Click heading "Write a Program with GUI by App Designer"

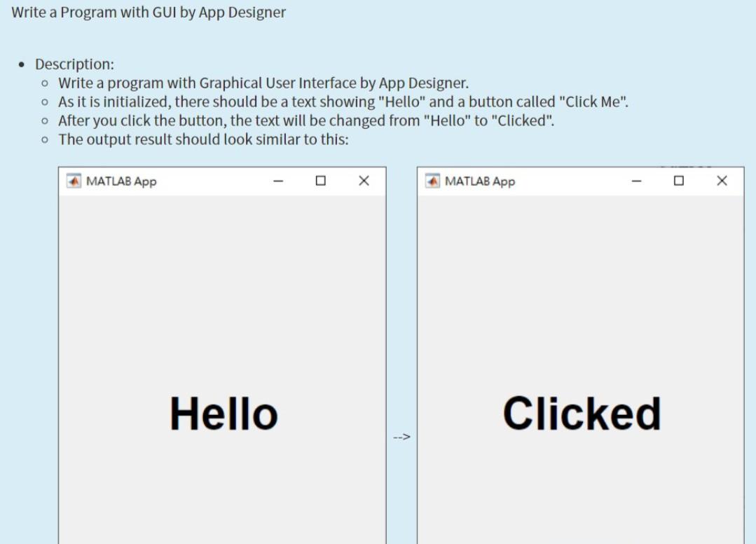coord(149,12)
